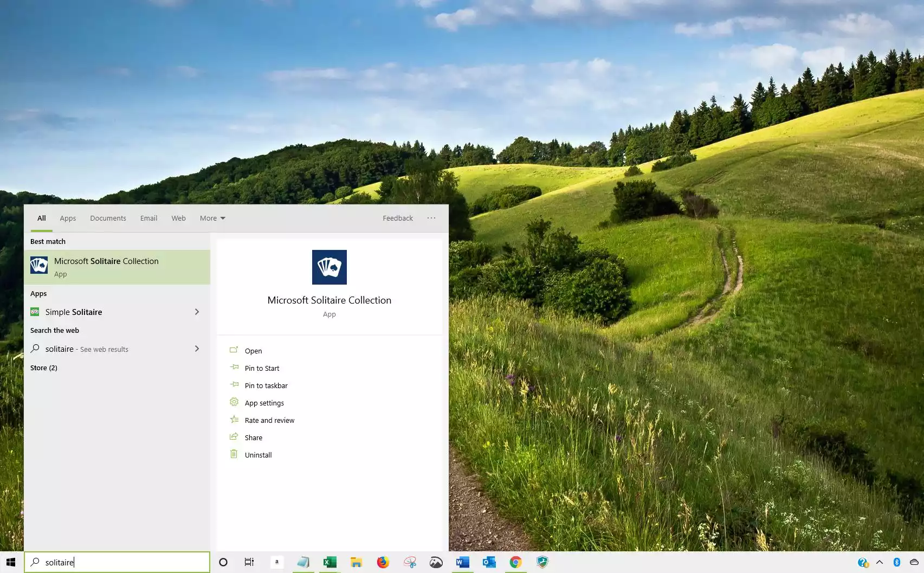Click the Pin to taskbar pin icon

tap(234, 385)
